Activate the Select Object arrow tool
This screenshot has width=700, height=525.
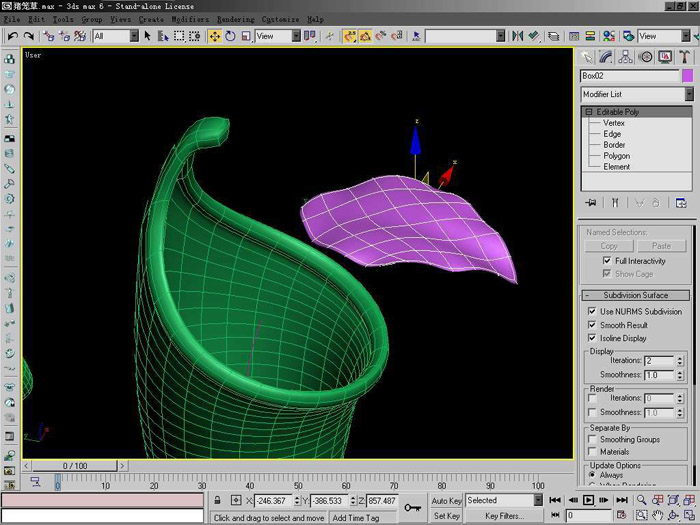pyautogui.click(x=147, y=36)
